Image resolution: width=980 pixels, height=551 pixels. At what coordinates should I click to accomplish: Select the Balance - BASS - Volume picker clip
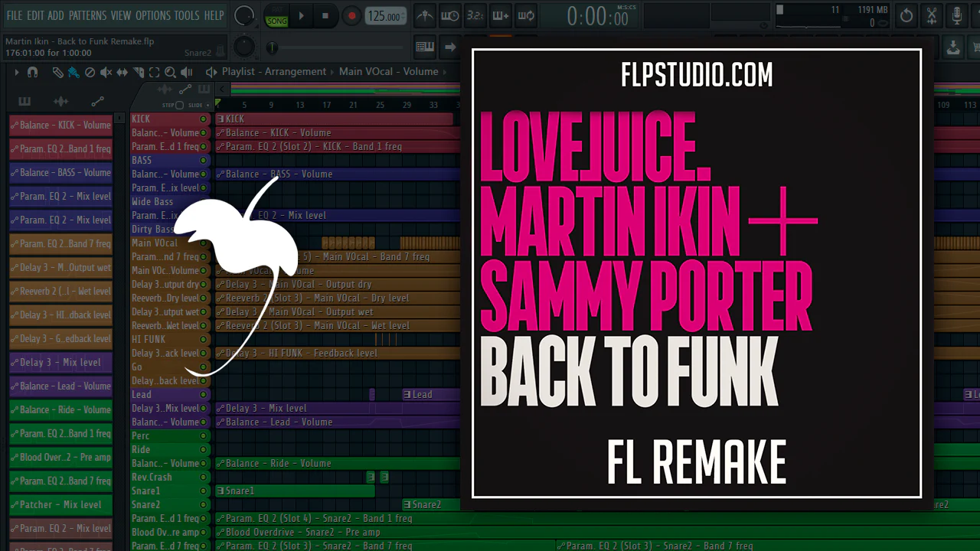pyautogui.click(x=61, y=173)
